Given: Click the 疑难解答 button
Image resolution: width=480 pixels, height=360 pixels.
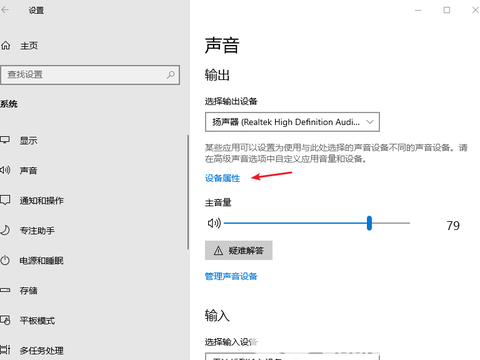Looking at the screenshot, I should (x=239, y=250).
